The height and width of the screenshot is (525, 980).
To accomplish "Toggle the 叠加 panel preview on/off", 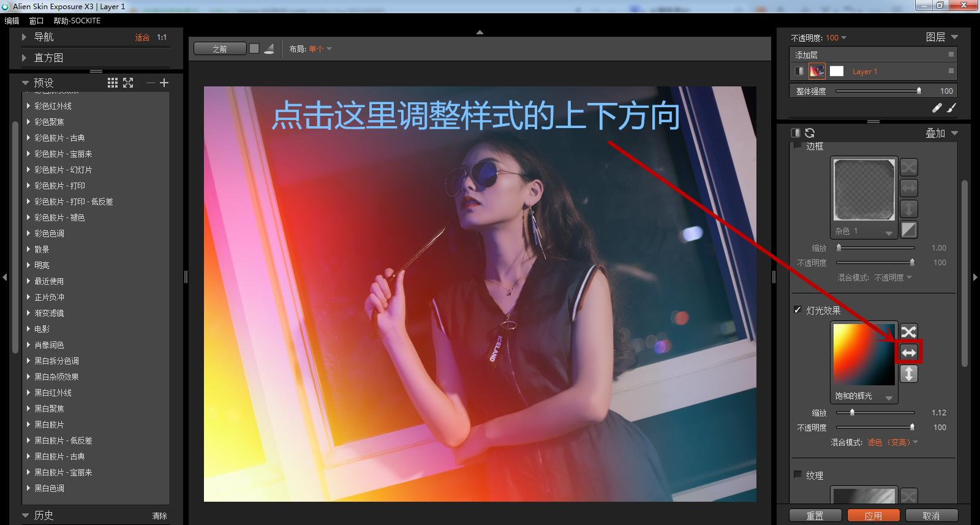I will click(796, 133).
